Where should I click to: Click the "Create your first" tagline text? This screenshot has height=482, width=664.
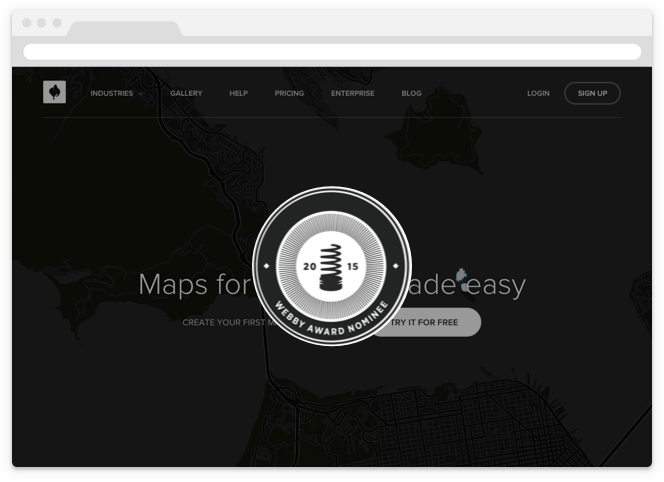(224, 322)
